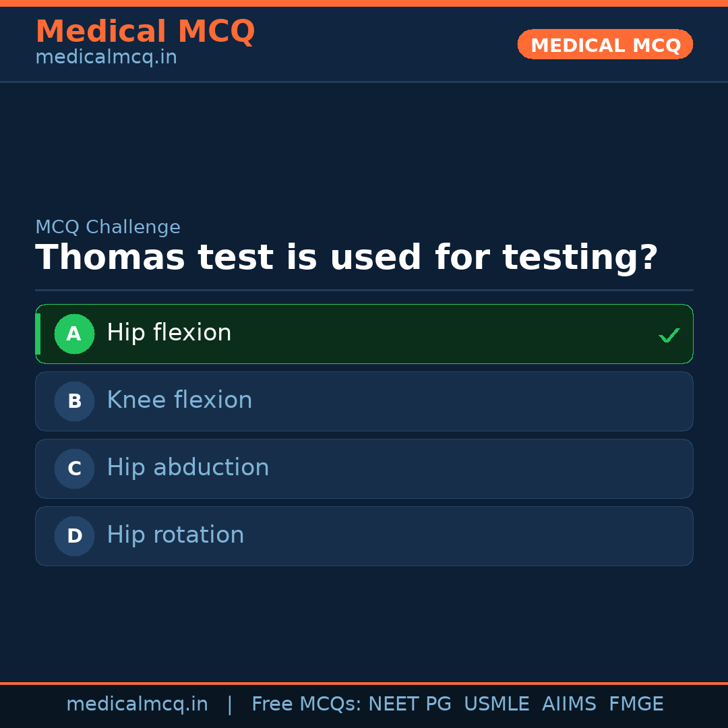Click the green checkmark on the correct answer
The height and width of the screenshot is (728, 728).
point(668,334)
